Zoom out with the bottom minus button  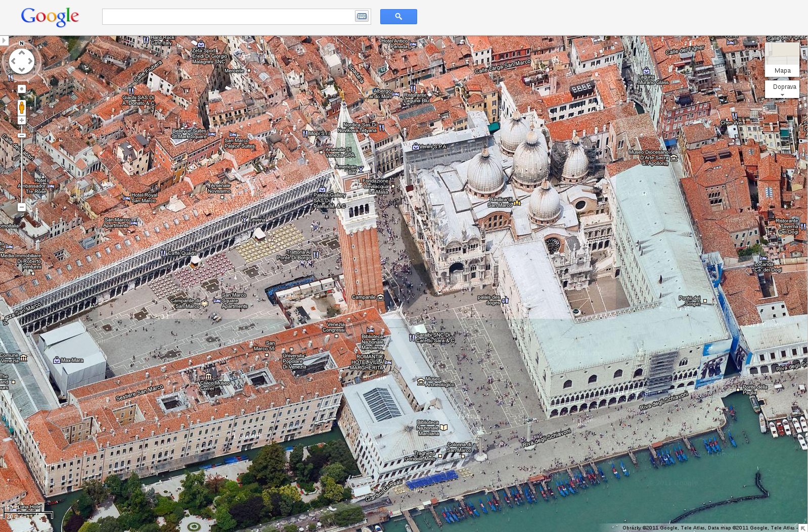point(22,207)
